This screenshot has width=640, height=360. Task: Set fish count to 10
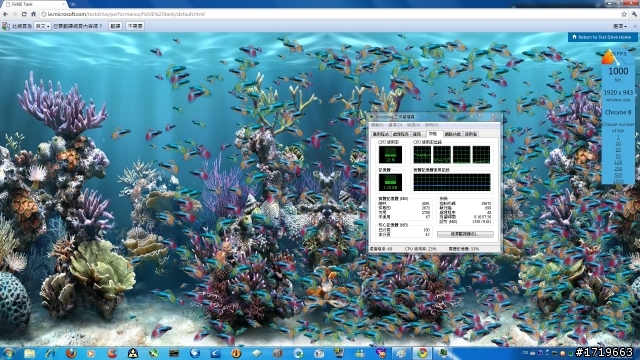618,144
